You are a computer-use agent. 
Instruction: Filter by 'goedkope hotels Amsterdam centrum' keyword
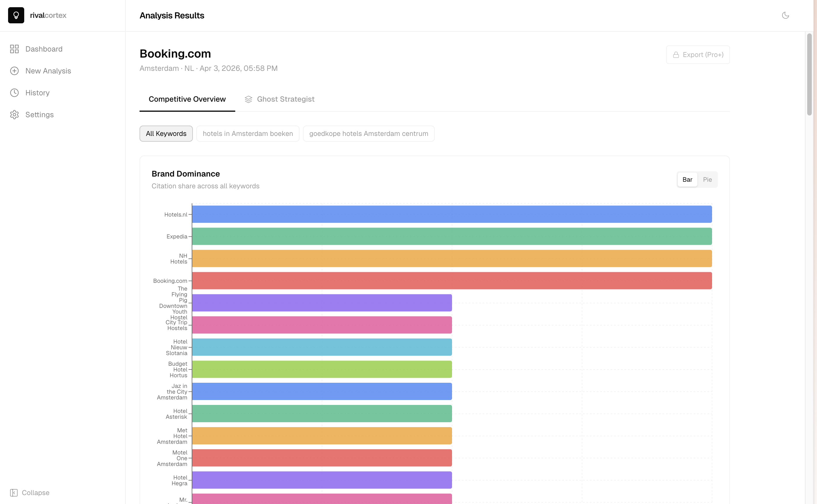368,134
